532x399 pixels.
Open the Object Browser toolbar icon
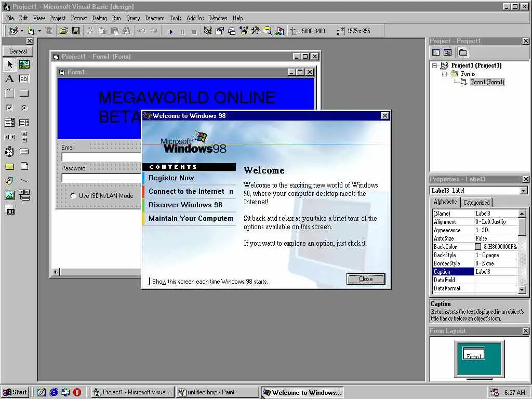point(244,31)
